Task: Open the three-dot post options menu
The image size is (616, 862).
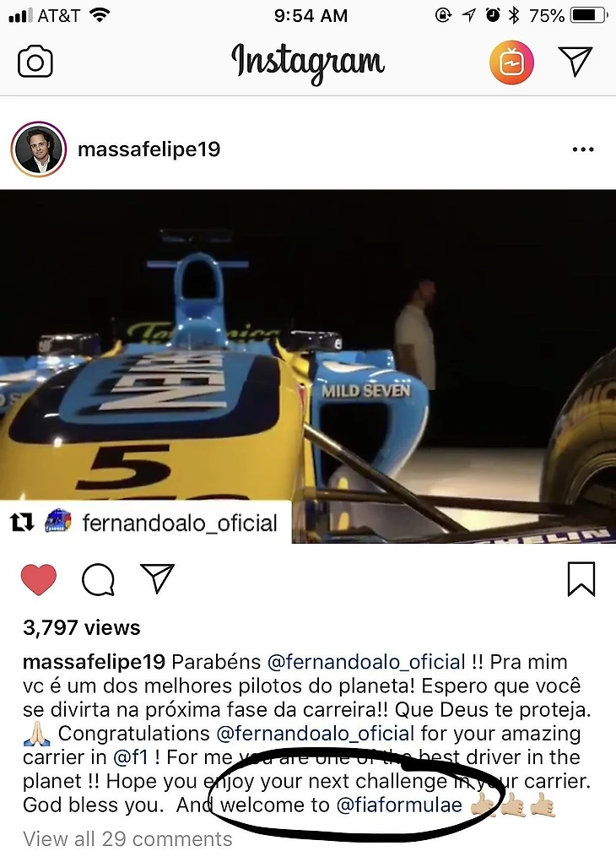Action: (583, 149)
